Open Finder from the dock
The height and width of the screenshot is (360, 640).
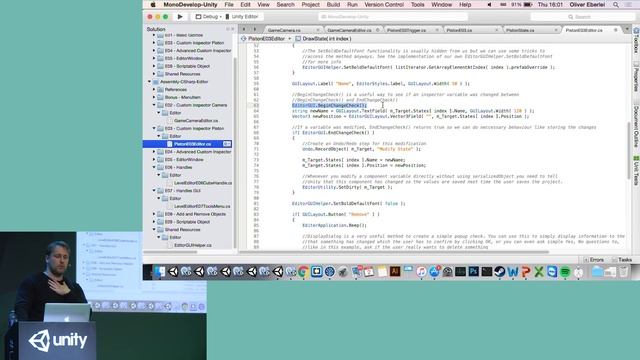coord(160,272)
